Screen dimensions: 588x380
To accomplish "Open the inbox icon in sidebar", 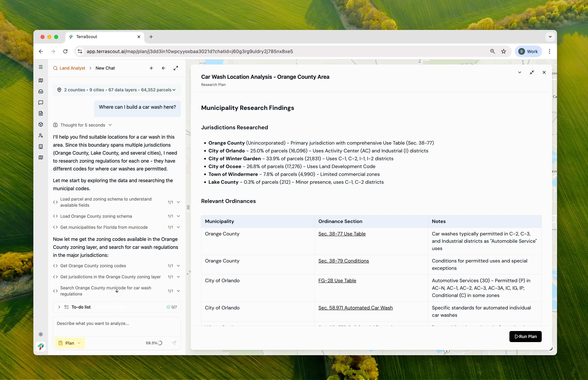I will point(41,92).
